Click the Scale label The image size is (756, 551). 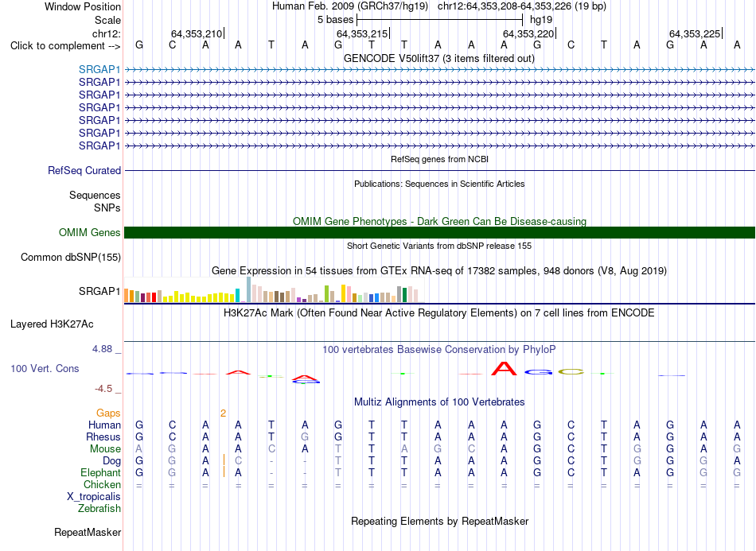pyautogui.click(x=107, y=20)
